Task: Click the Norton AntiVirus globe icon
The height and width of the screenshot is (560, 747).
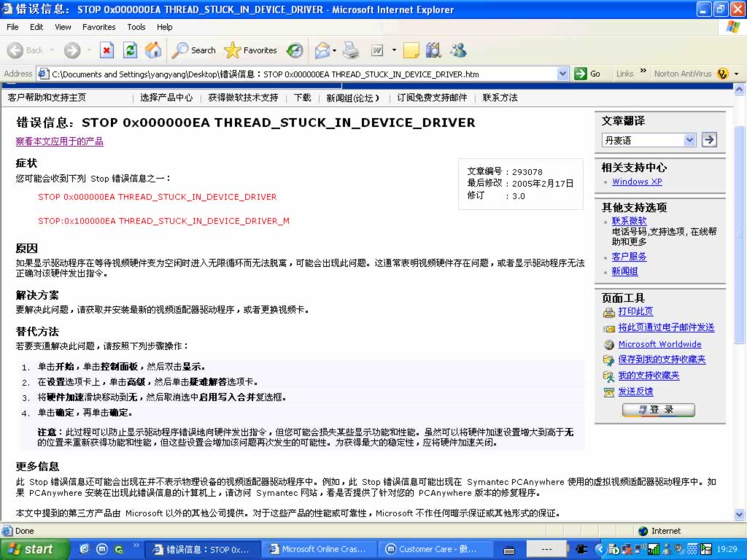Action: 723,74
